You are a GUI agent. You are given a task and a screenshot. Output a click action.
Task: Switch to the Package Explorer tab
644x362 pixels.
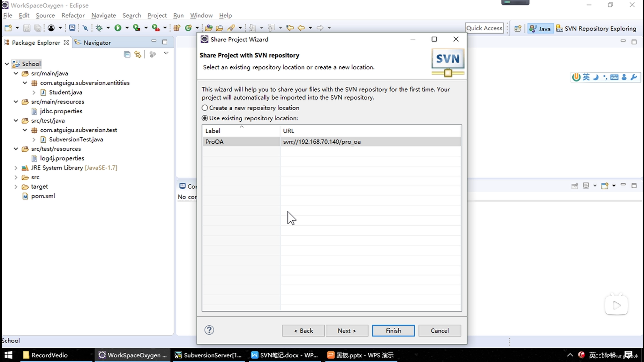coord(36,43)
